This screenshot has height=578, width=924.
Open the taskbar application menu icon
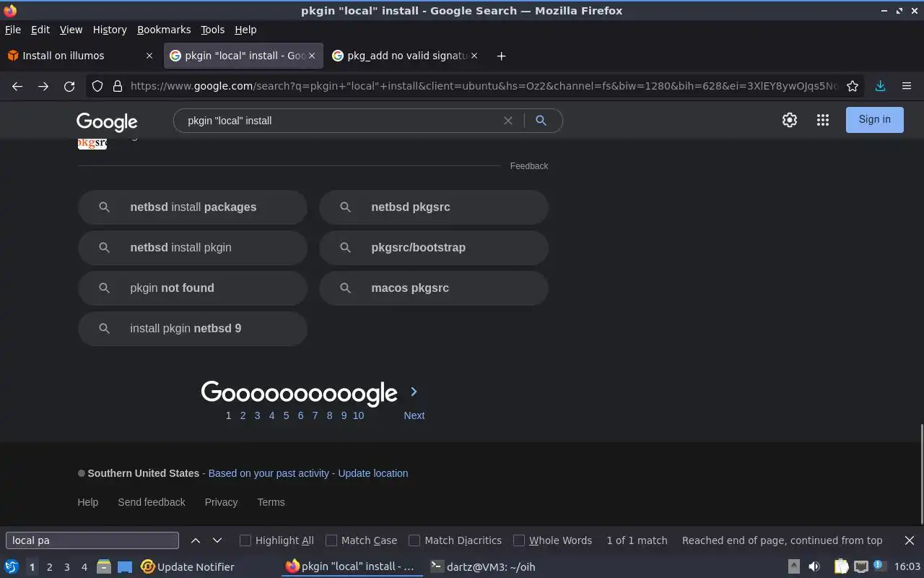click(12, 567)
